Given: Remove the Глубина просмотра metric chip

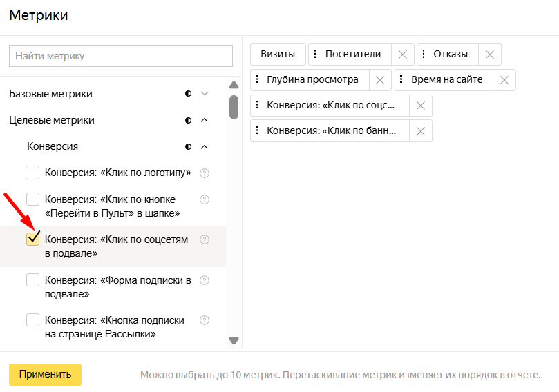Looking at the screenshot, I should (x=380, y=80).
